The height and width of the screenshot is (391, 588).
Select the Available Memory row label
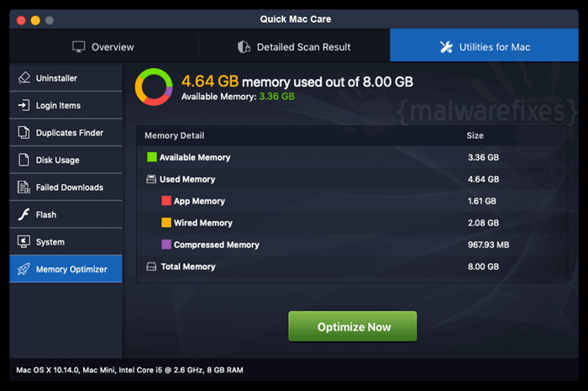tap(195, 157)
